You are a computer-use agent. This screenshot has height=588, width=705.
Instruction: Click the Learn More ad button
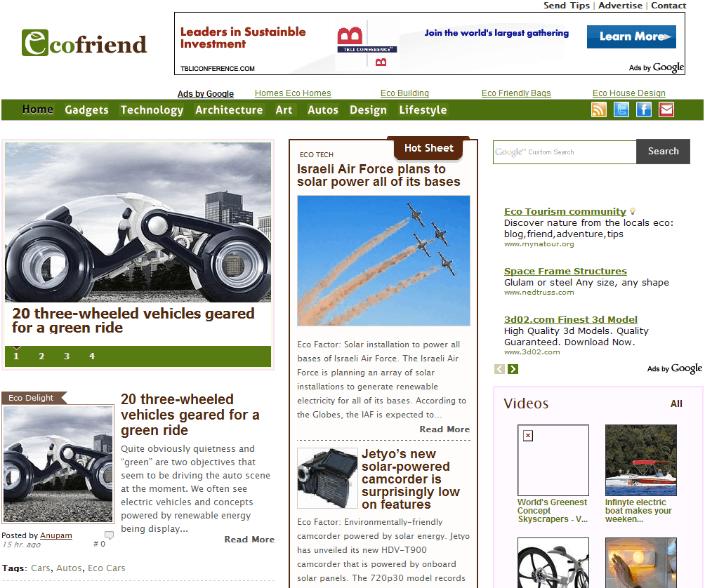tap(631, 36)
